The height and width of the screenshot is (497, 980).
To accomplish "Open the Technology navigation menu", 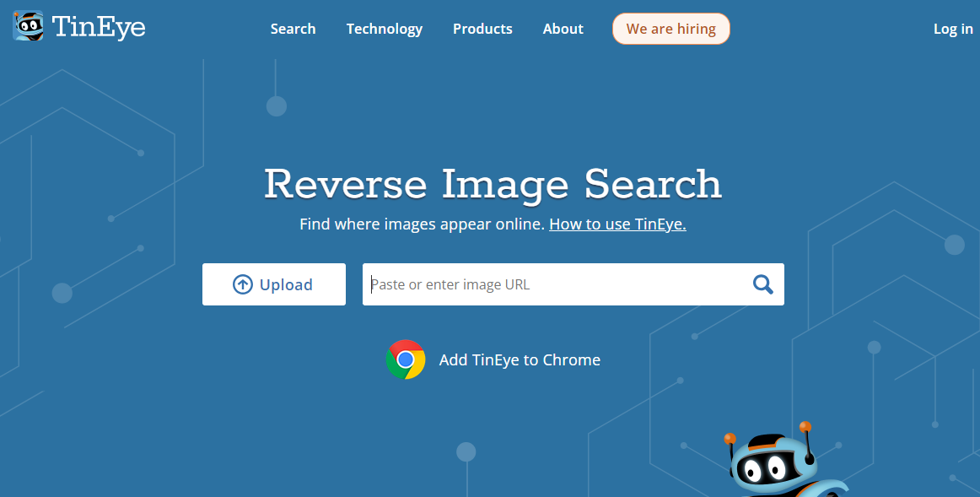I will pyautogui.click(x=384, y=29).
